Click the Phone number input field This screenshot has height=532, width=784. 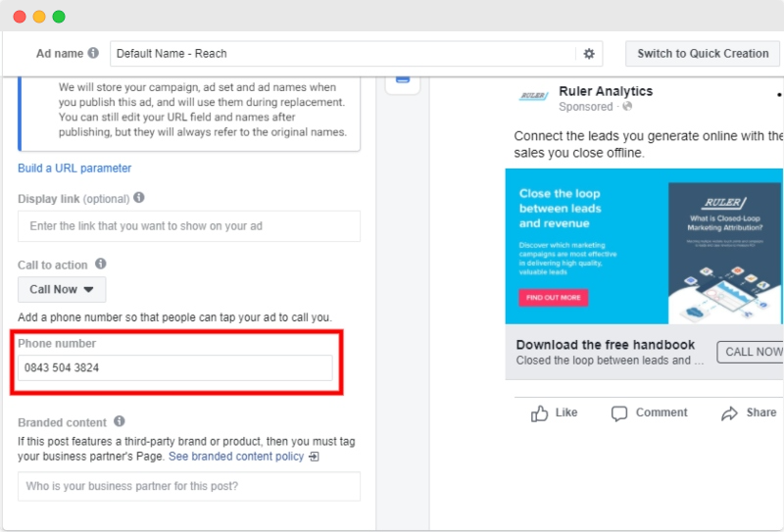175,368
